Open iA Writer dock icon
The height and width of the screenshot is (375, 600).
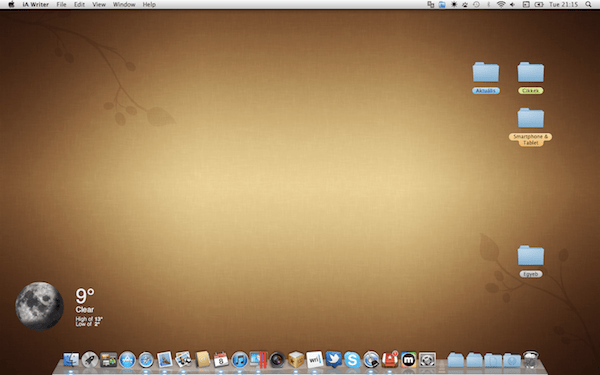(x=315, y=360)
